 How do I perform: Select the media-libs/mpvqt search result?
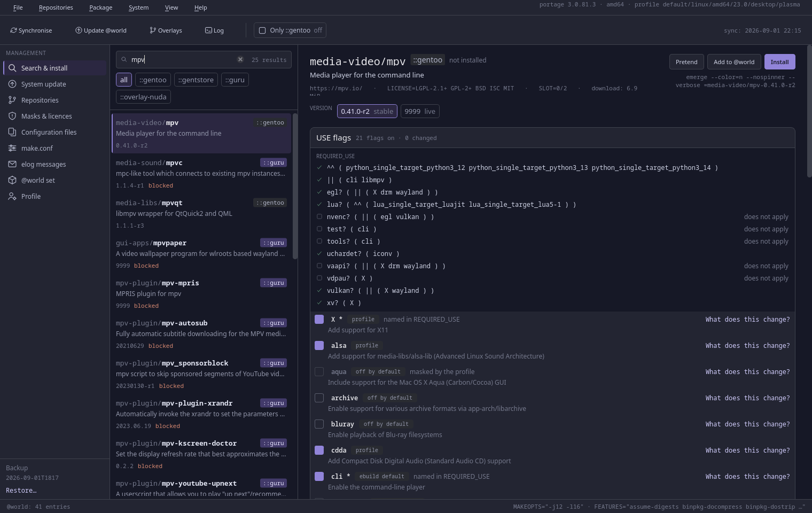pyautogui.click(x=201, y=214)
